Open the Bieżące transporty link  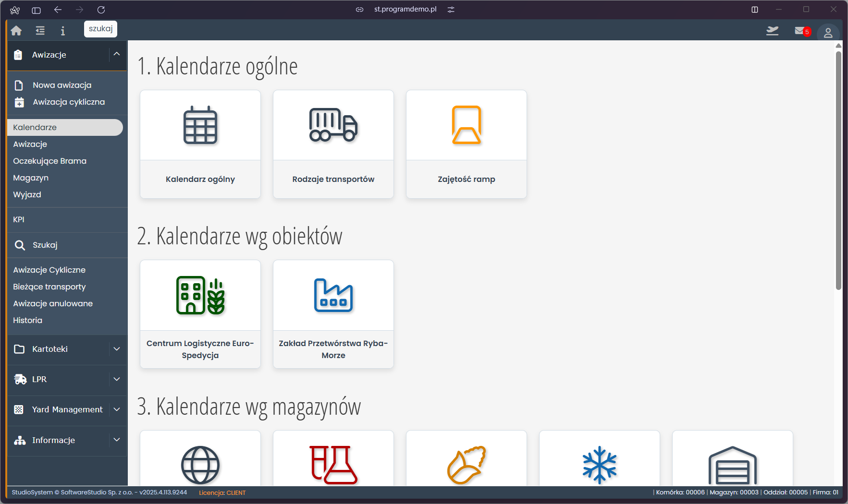point(49,287)
